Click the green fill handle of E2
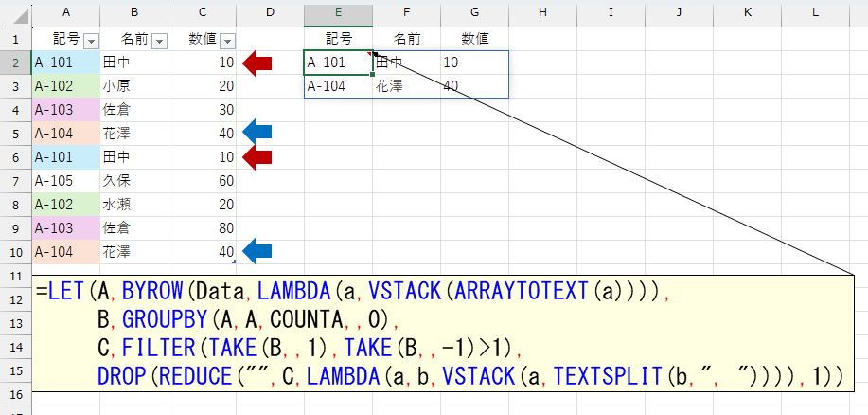 point(373,74)
